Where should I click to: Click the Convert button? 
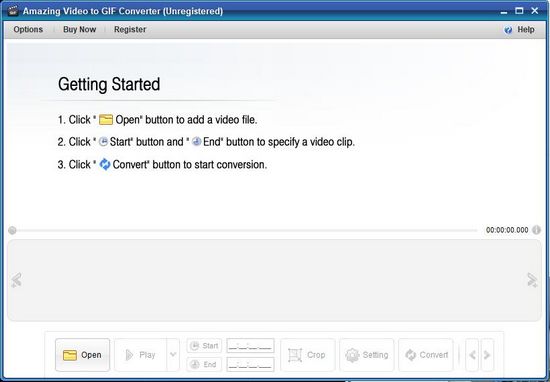click(x=426, y=355)
